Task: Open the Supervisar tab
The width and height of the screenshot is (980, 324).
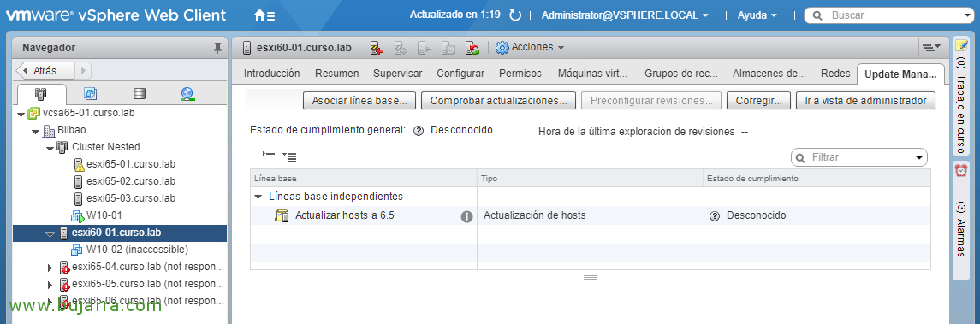Action: [397, 73]
